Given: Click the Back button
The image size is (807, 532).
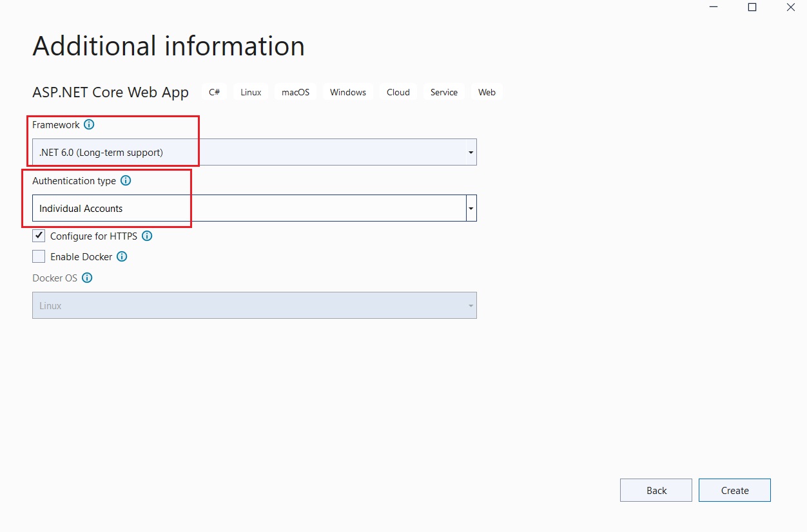Looking at the screenshot, I should point(656,490).
